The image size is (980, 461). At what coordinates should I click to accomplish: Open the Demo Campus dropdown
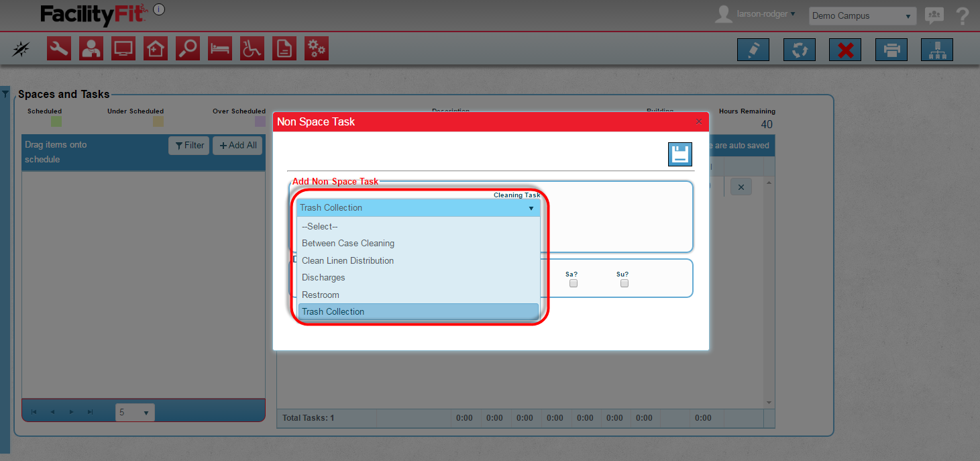click(x=862, y=16)
